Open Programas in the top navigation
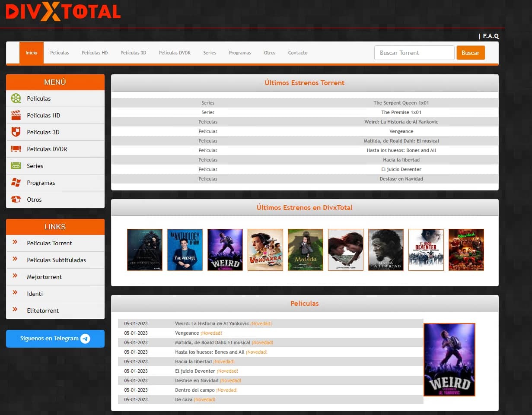532x415 pixels. coord(240,53)
